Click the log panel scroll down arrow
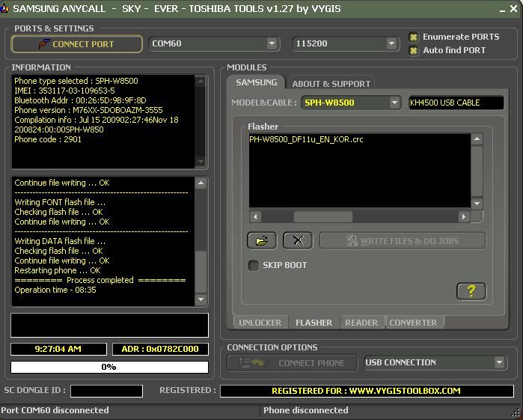Screen dimensions: 523x420 201,299
